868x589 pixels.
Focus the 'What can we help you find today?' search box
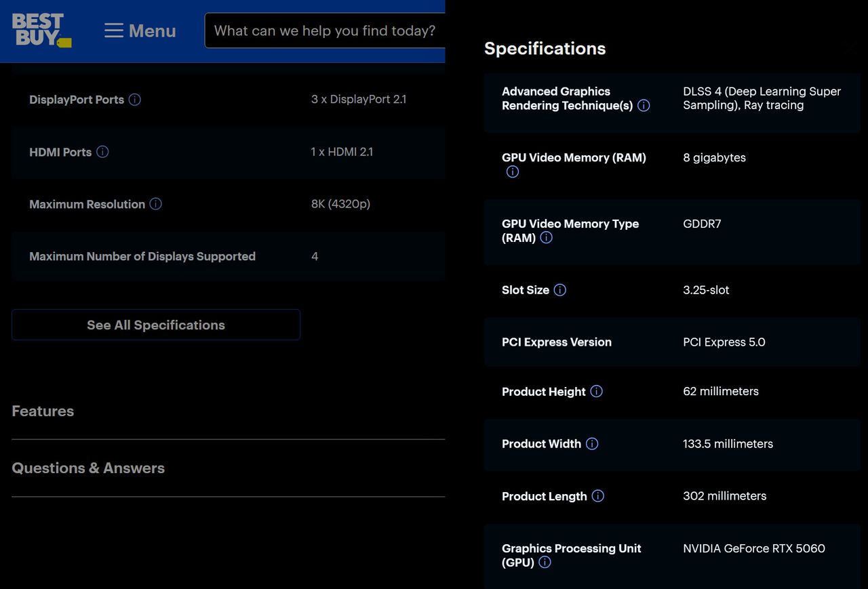(x=325, y=31)
